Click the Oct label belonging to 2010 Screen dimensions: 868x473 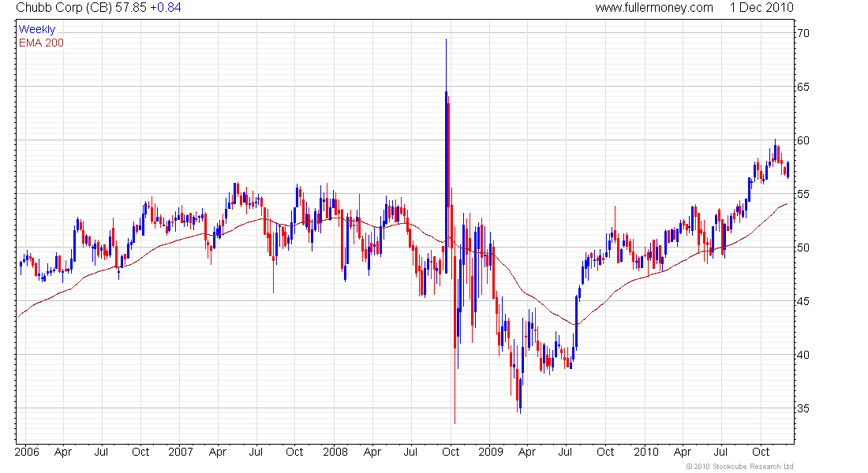[761, 452]
